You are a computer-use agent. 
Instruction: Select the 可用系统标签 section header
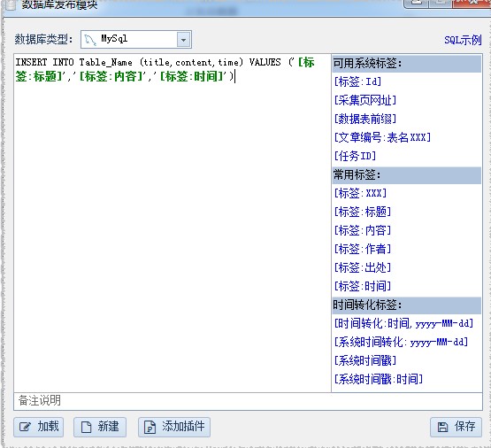coord(407,63)
